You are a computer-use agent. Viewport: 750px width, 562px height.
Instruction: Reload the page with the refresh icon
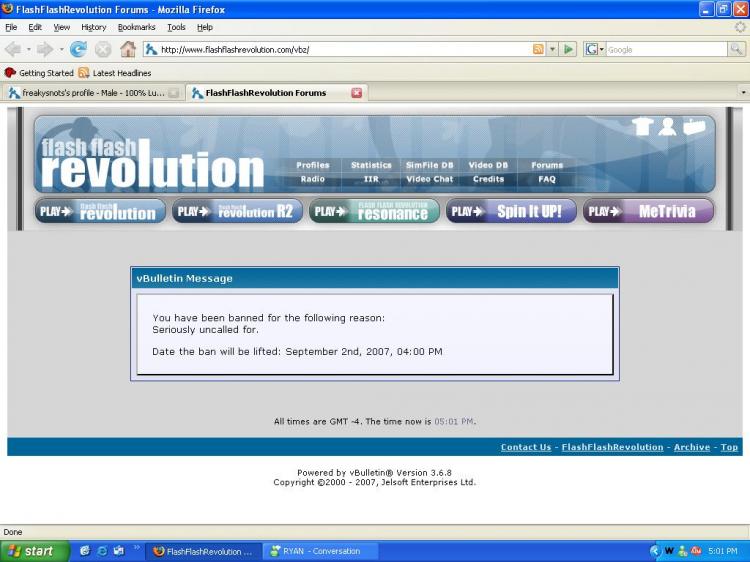pos(78,49)
